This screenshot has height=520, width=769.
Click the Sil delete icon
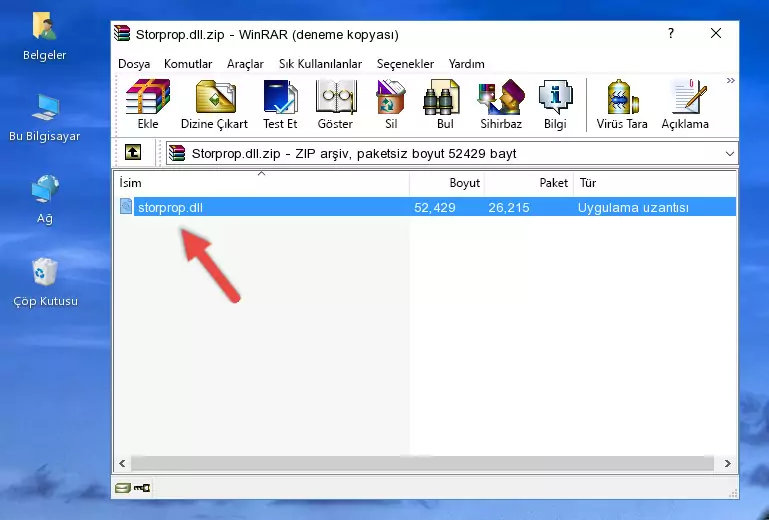[x=391, y=104]
